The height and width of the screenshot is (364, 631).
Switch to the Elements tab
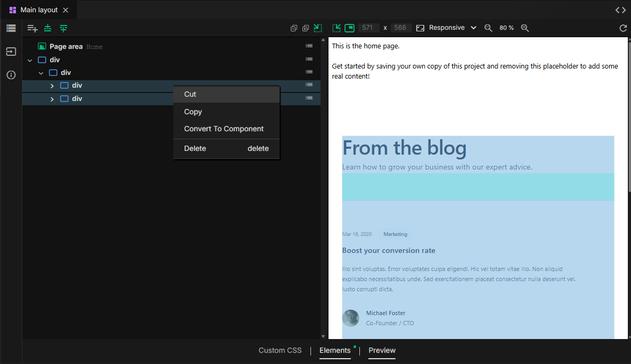pos(335,350)
